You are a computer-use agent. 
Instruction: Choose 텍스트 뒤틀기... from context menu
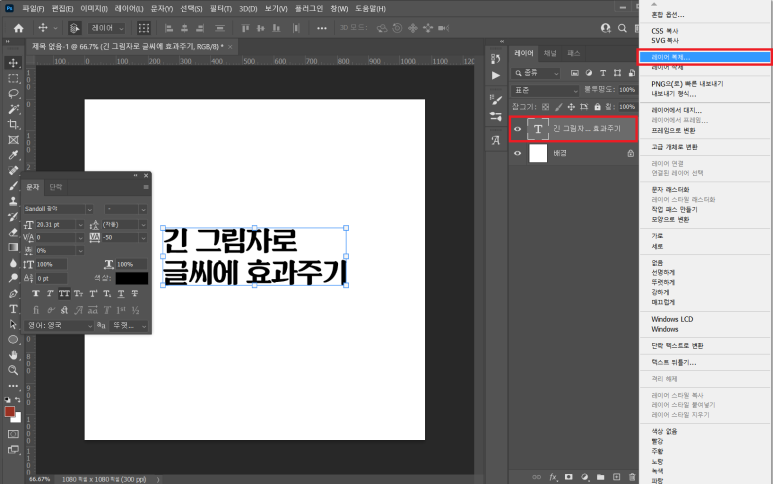(x=673, y=362)
